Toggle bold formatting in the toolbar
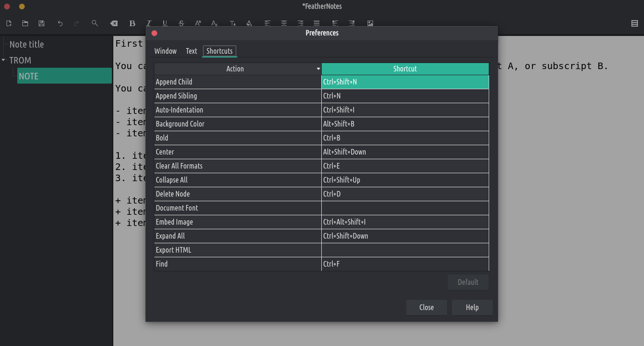644x346 pixels. point(132,23)
